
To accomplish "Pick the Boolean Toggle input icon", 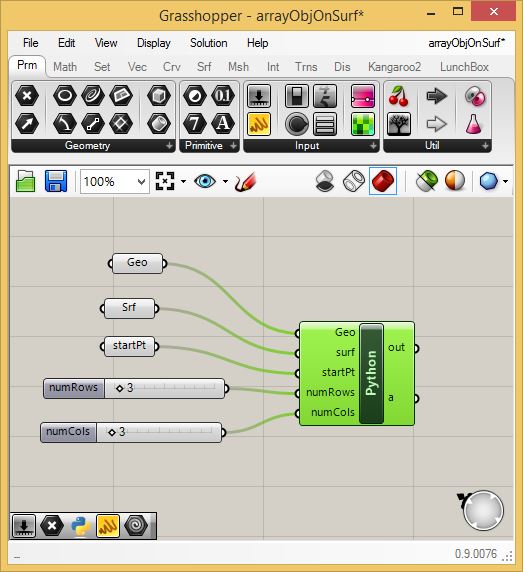I will (297, 96).
